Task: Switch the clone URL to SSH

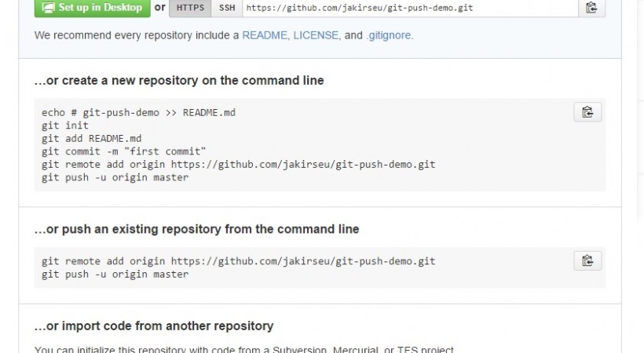Action: tap(225, 8)
